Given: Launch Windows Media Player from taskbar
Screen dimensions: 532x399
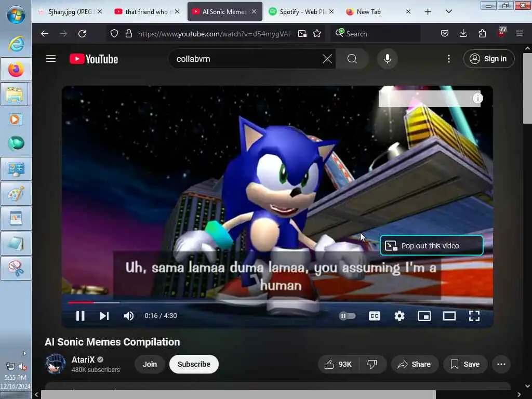Looking at the screenshot, I should point(16,119).
